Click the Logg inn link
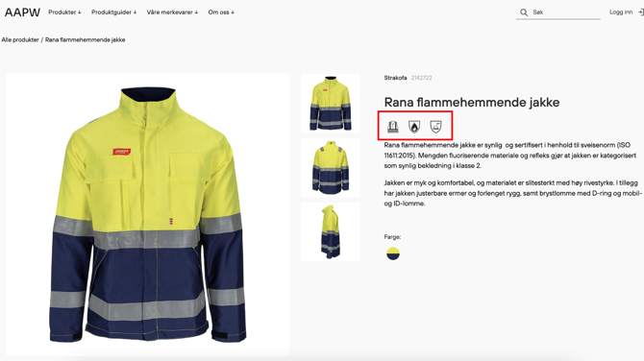 [621, 12]
